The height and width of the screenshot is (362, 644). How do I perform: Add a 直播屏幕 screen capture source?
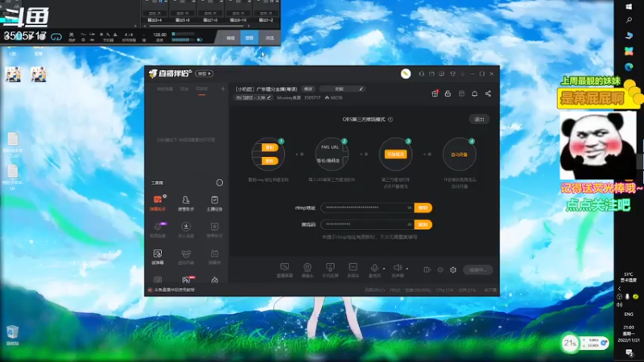coord(284,270)
